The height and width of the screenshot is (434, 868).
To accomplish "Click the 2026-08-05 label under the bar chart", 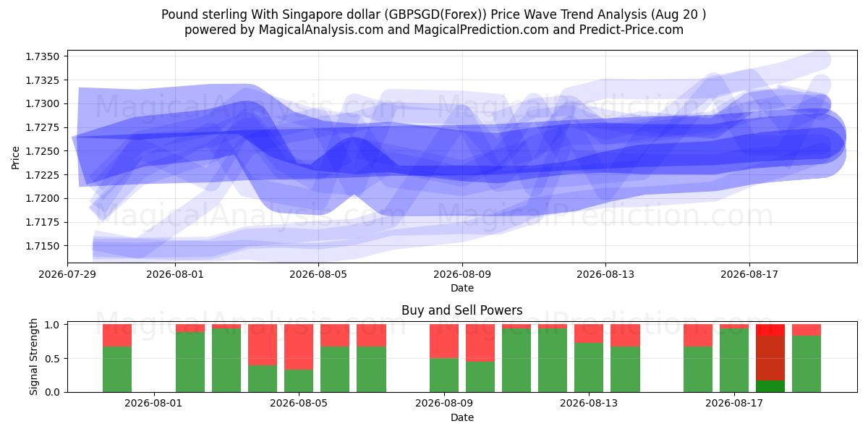I will [299, 404].
